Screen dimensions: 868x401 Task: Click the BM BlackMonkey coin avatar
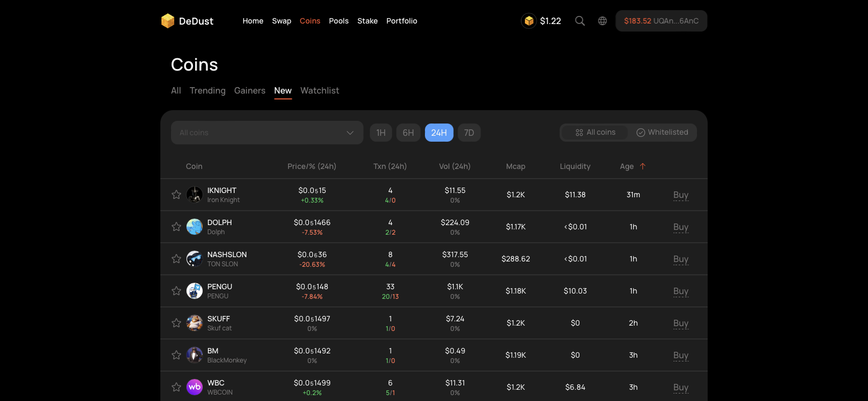(x=195, y=355)
